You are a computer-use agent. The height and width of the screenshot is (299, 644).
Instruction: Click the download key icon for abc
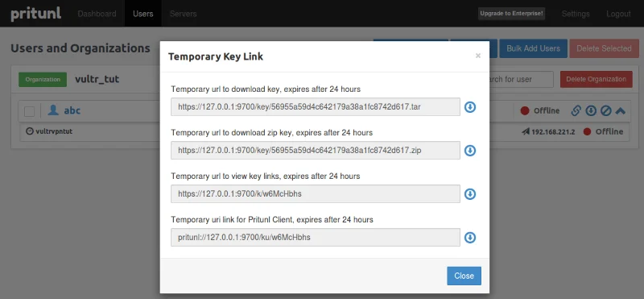point(591,110)
